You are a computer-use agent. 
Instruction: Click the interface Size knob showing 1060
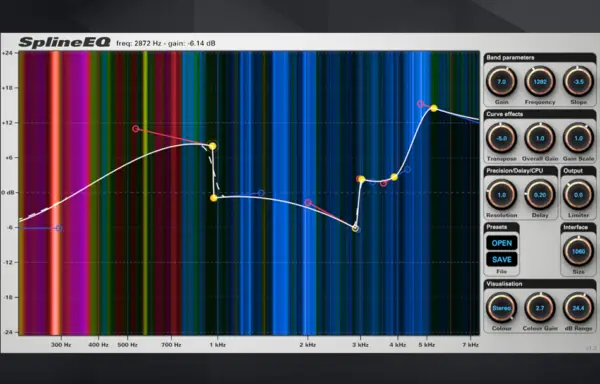tap(578, 251)
